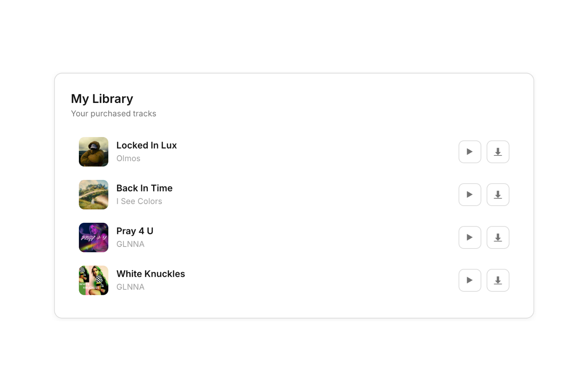Download Back In Time by I See Colors

pos(498,194)
